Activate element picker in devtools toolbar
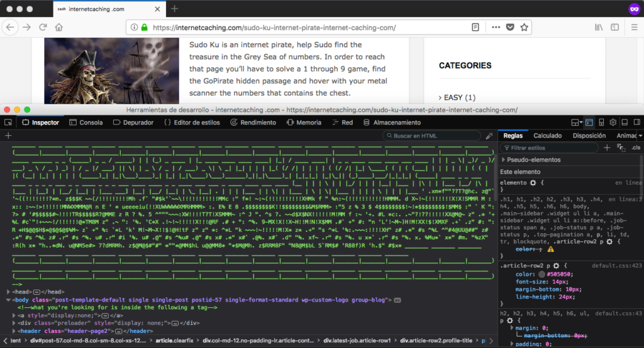 [x=8, y=122]
